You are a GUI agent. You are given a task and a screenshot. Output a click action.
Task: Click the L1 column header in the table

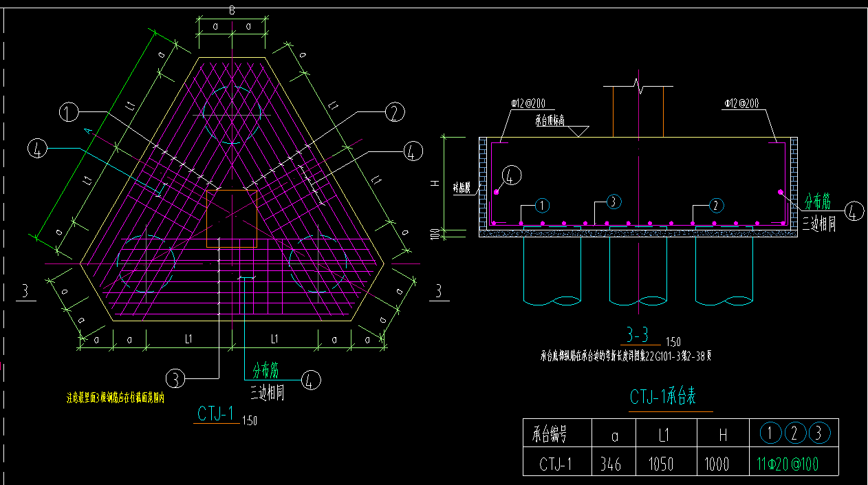pos(665,434)
